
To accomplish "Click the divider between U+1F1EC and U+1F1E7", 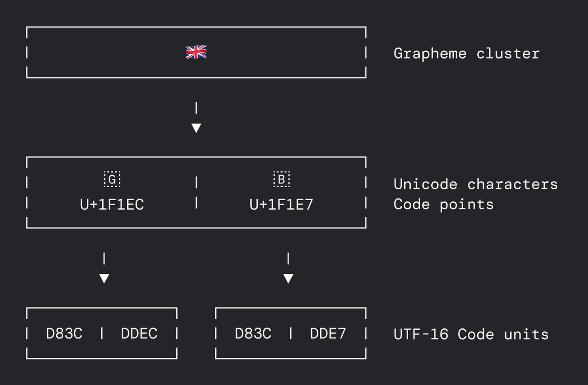I will pos(196,203).
